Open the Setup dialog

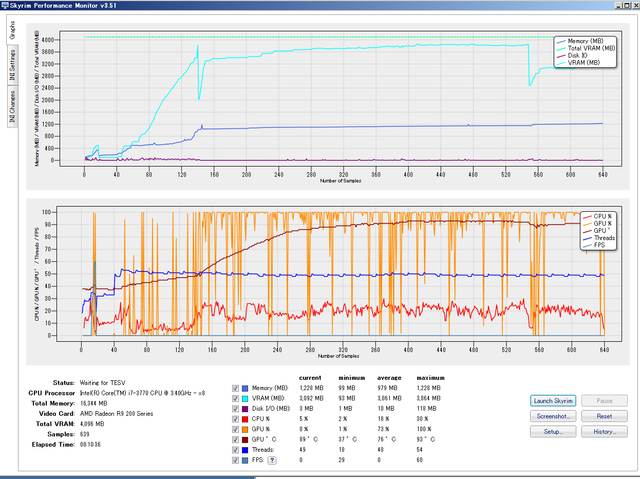[553, 431]
